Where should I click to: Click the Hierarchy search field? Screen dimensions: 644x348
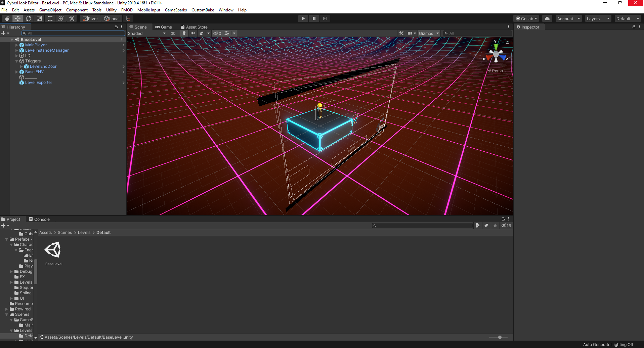[73, 33]
